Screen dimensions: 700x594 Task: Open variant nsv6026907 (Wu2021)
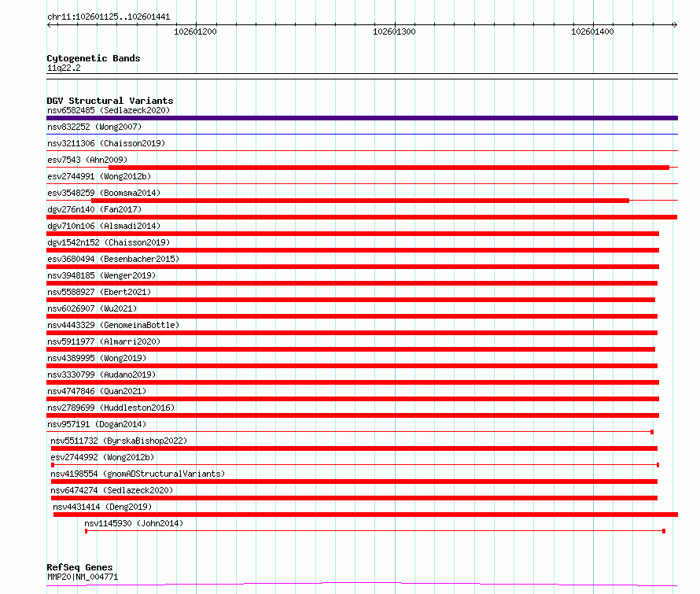tap(92, 308)
